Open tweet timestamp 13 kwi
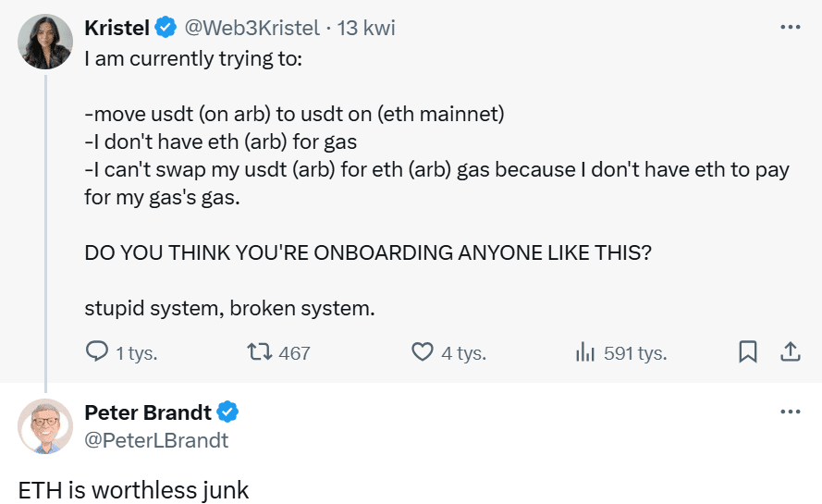 [366, 28]
